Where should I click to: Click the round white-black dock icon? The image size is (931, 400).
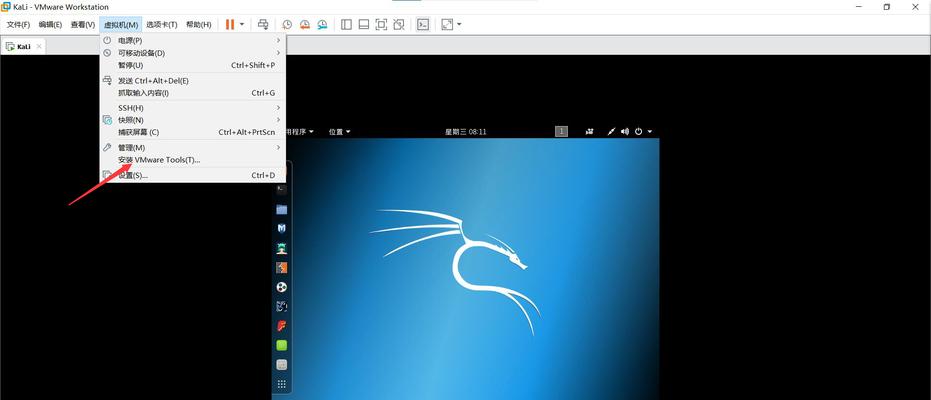[x=281, y=287]
